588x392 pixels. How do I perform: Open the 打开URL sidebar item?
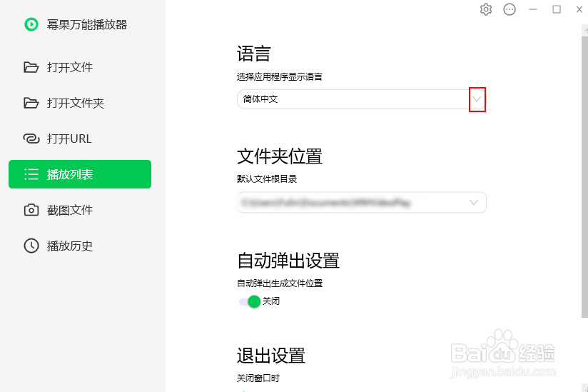tap(69, 139)
